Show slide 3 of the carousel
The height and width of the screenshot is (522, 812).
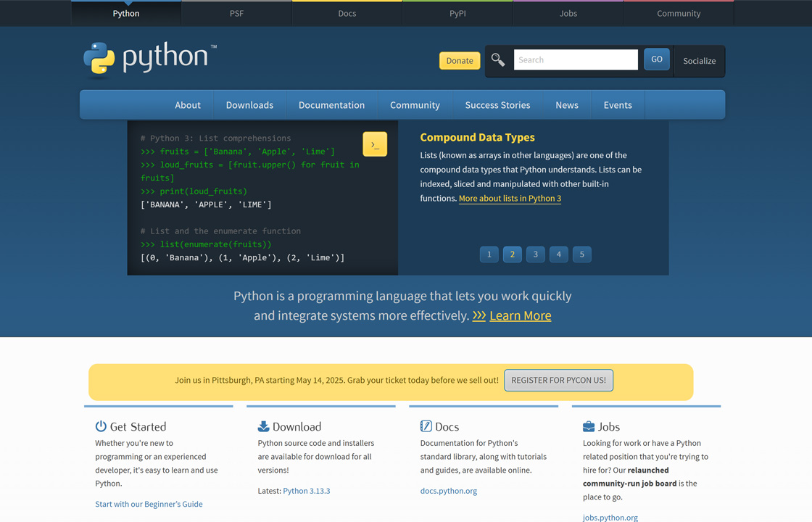(x=536, y=254)
